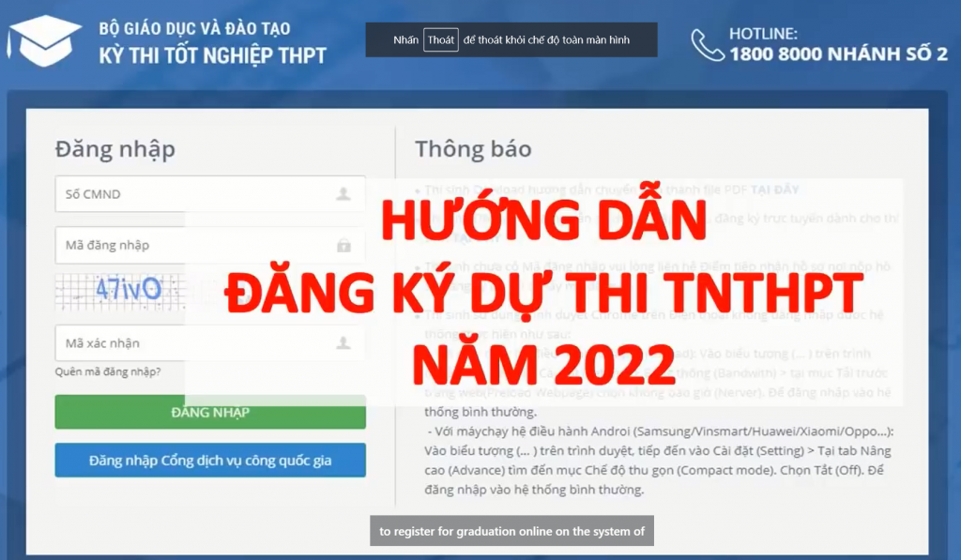Screen dimensions: 961x560
Task: Click the TẠI ĐÂY download link
Action: tap(776, 189)
